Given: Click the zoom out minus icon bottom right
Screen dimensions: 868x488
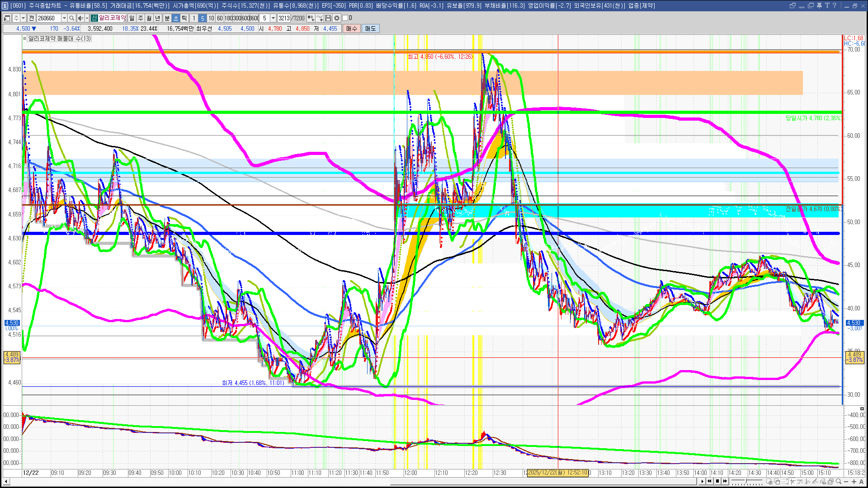Looking at the screenshot, I should point(846,482).
